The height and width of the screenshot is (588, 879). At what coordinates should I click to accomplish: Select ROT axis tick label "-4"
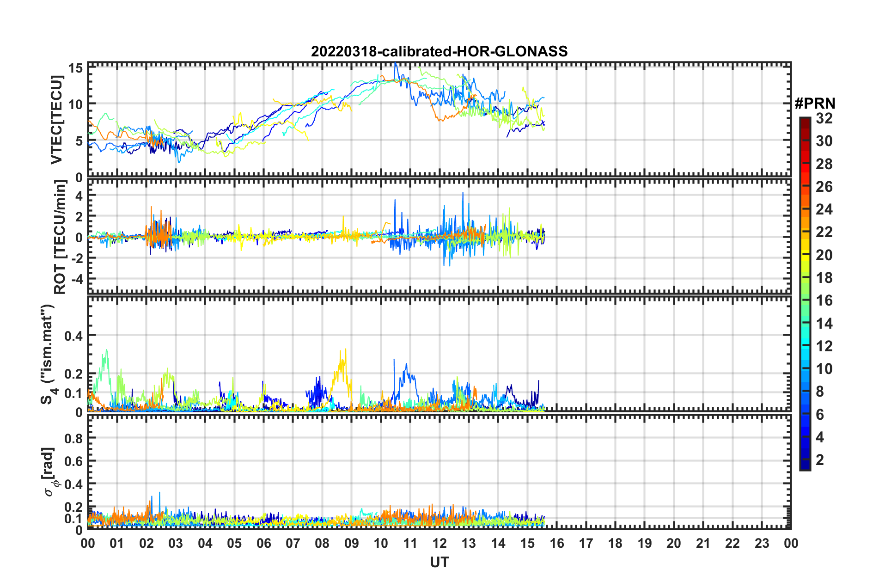pos(77,279)
